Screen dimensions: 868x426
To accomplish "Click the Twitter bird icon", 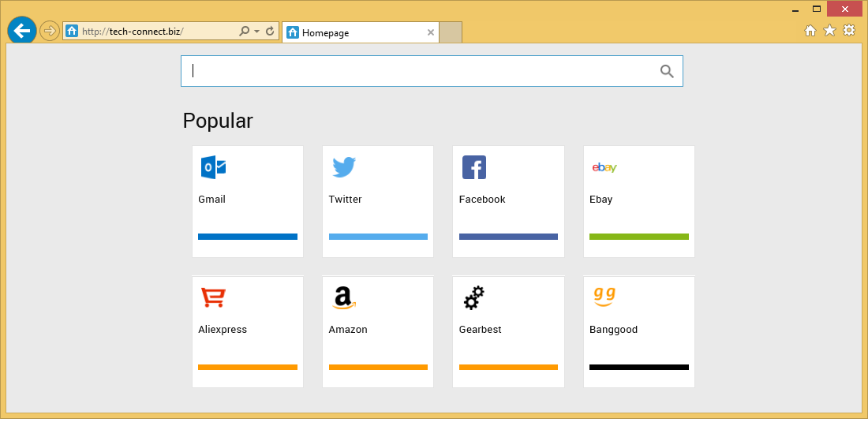I will (x=344, y=167).
